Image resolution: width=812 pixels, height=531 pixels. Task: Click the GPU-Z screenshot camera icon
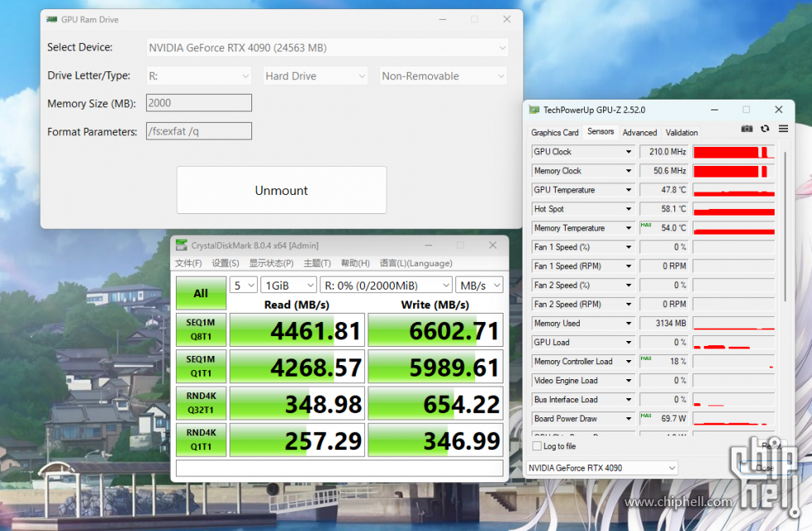pyautogui.click(x=746, y=129)
